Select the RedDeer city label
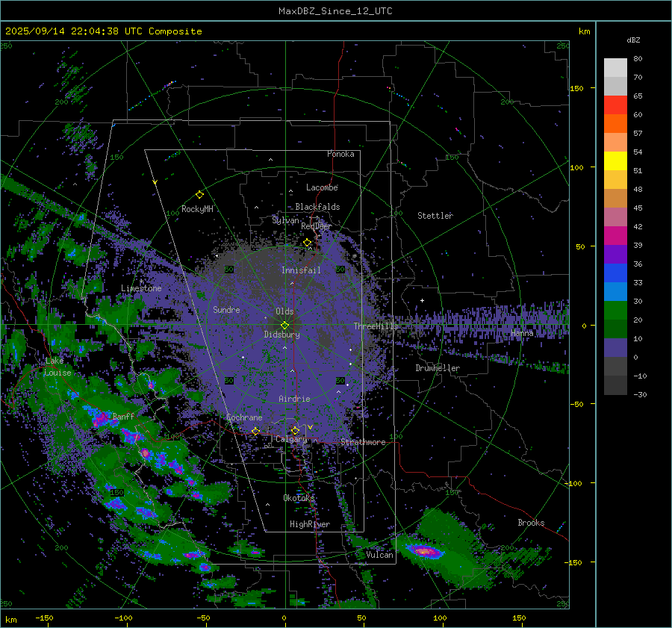The width and height of the screenshot is (672, 628). click(317, 226)
